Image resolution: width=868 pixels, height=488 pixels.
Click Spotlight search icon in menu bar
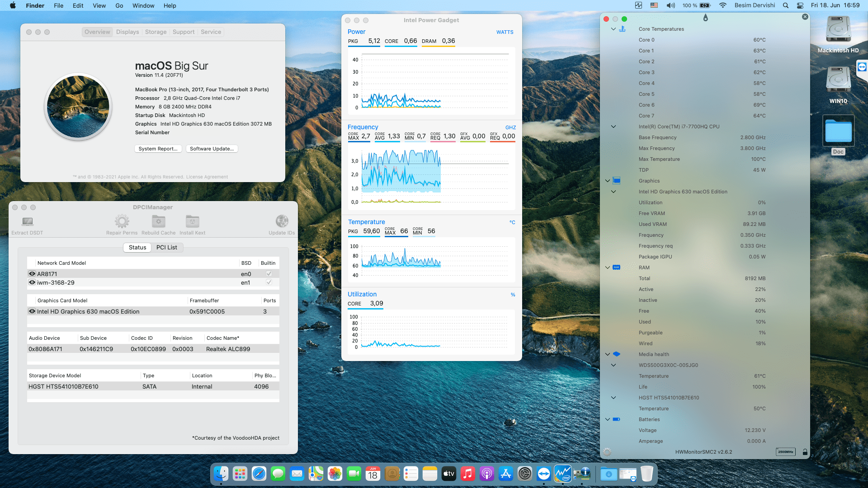click(x=786, y=5)
